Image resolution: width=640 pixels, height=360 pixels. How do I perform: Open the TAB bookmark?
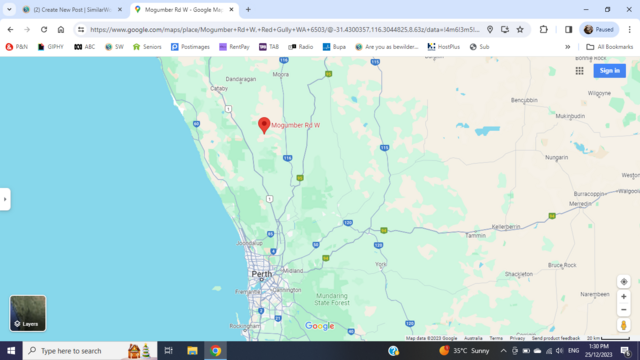(269, 47)
